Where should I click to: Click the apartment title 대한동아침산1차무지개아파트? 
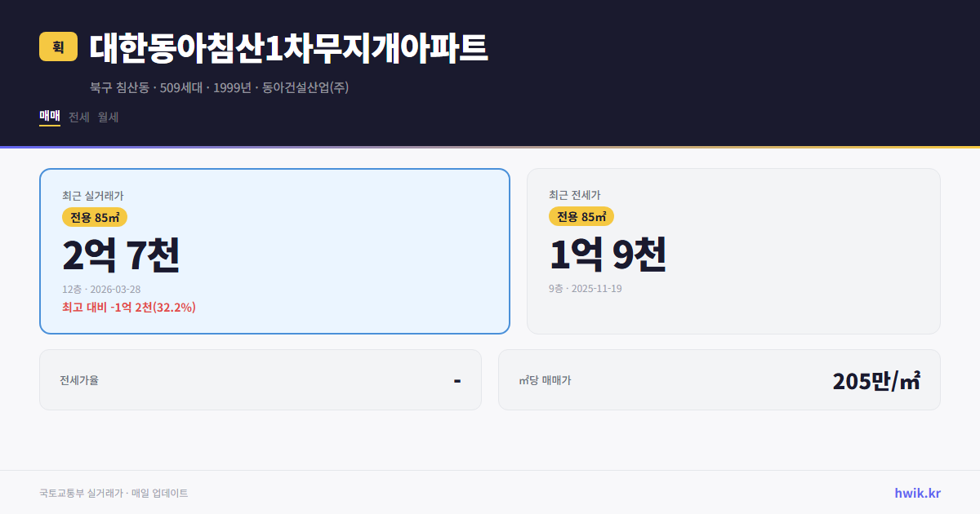pyautogui.click(x=287, y=47)
